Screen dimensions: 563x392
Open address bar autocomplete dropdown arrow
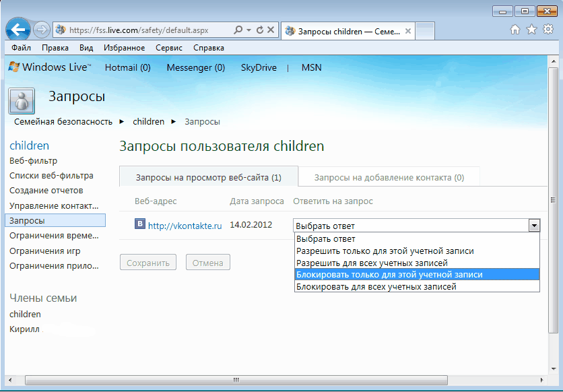click(249, 30)
